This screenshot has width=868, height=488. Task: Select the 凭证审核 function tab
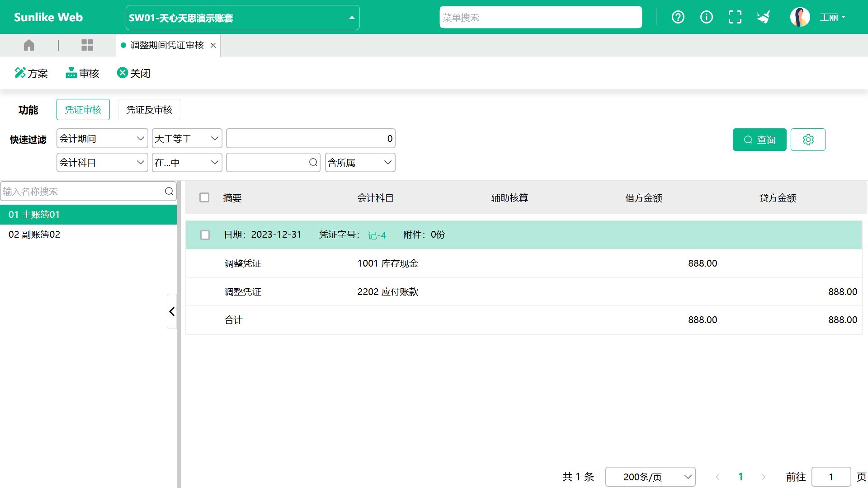click(83, 110)
